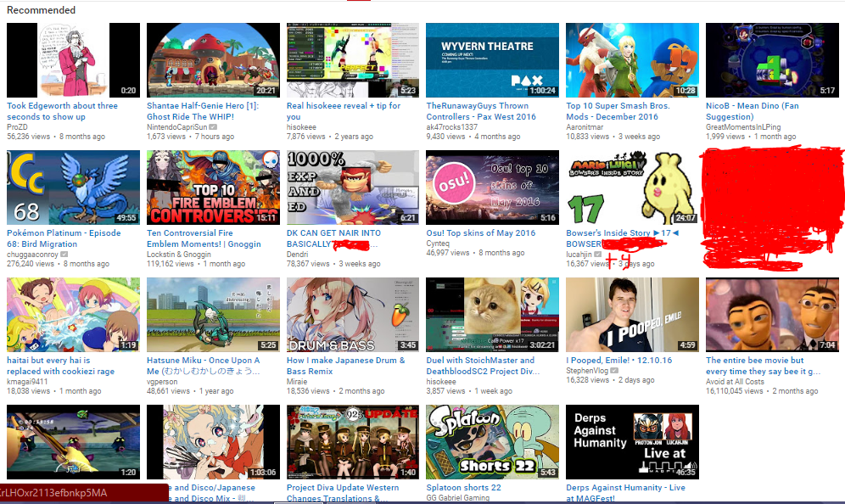Open Top 10 Fire Emblem Controversies thumbnail
The image size is (845, 504).
click(x=214, y=187)
